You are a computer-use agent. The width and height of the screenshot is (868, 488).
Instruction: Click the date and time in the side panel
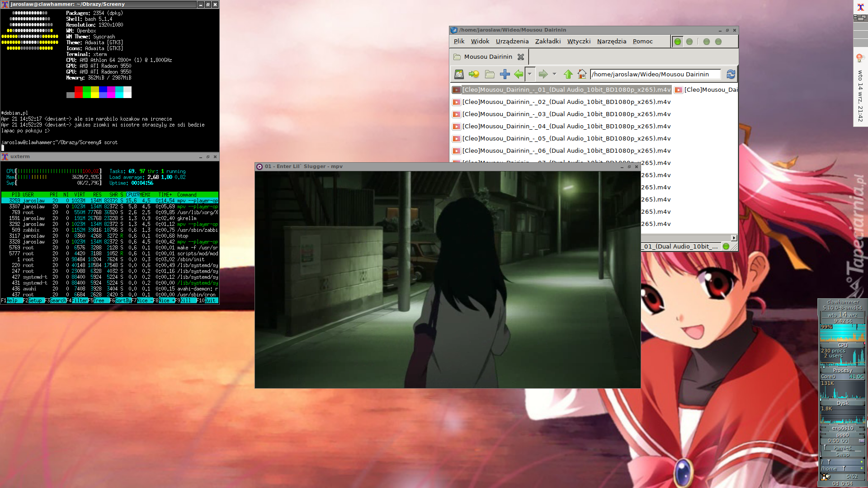click(x=860, y=96)
